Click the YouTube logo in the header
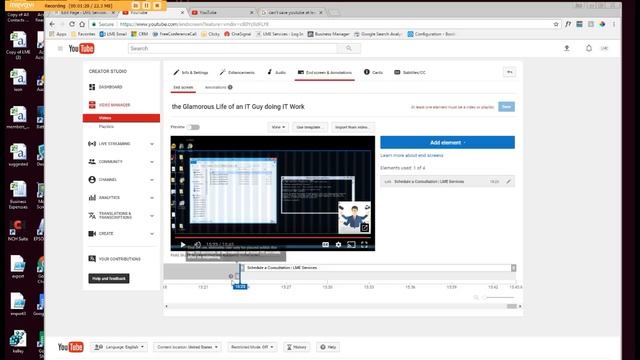640x360 pixels. [81, 49]
